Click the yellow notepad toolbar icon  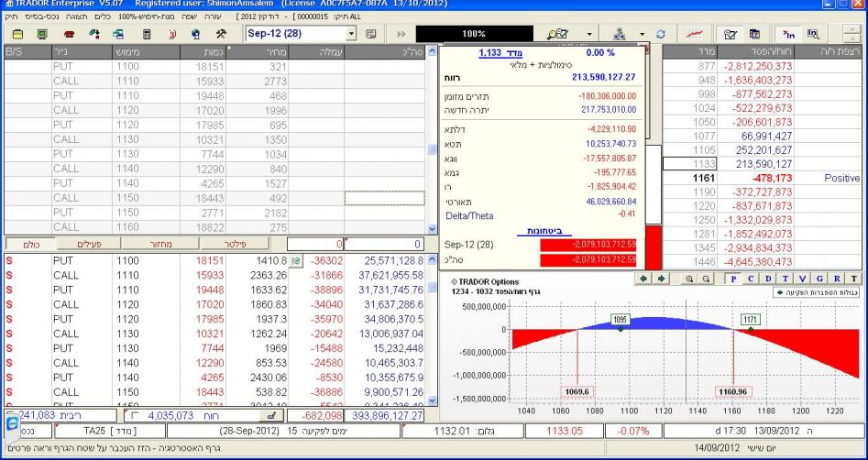point(18,33)
